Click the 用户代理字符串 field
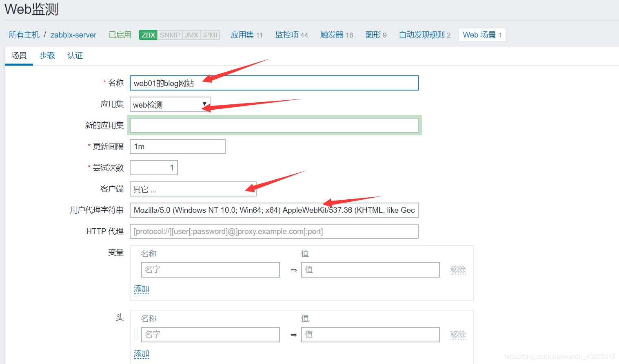Screen dimensions: 619x364 click(274, 210)
